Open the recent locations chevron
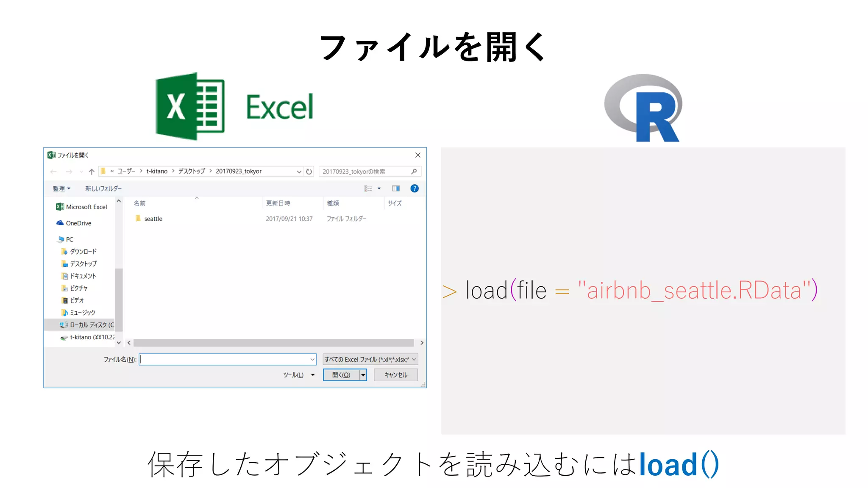The width and height of the screenshot is (868, 488). (81, 172)
